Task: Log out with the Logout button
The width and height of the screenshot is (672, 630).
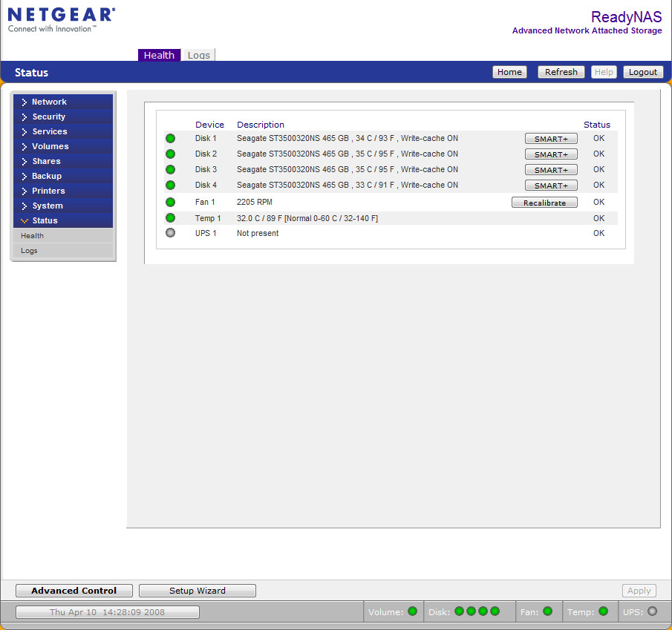Action: (x=643, y=72)
